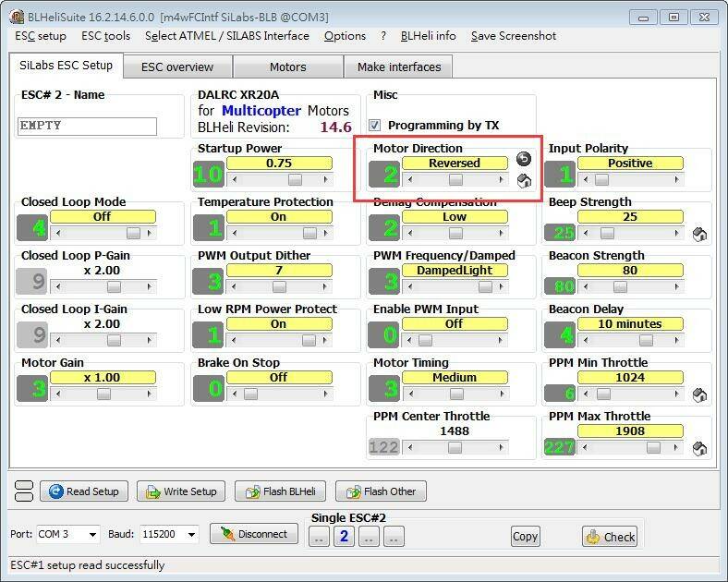Click the Motor Gain slider thumb
Screen dimensions: 728x582
pyautogui.click(x=103, y=394)
